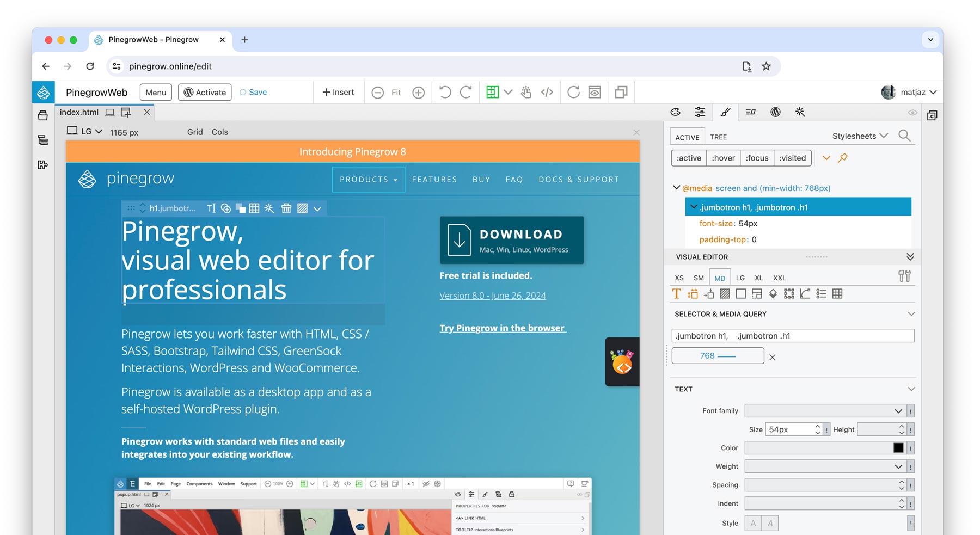Select the Grid table icon in Visual Editor

[x=837, y=294]
